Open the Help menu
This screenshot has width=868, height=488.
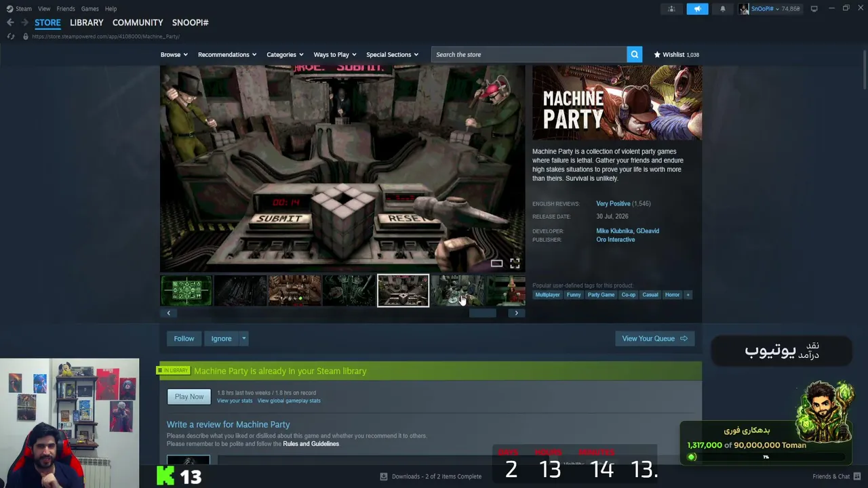(x=111, y=9)
